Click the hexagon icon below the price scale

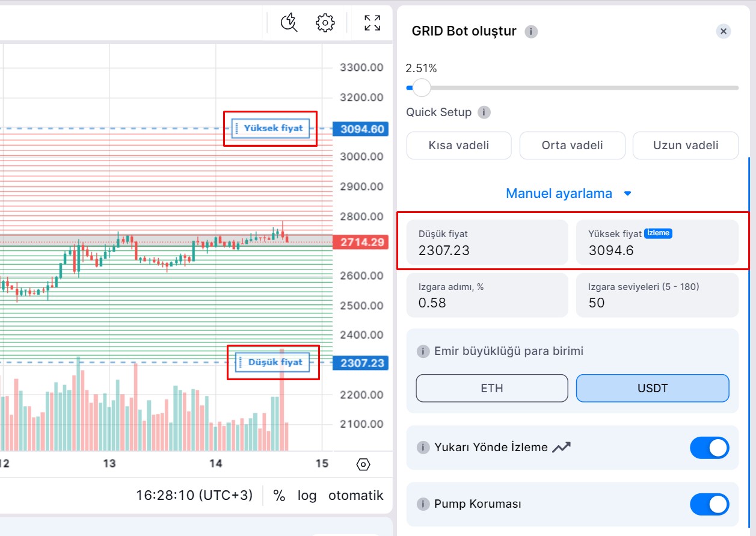coord(363,464)
